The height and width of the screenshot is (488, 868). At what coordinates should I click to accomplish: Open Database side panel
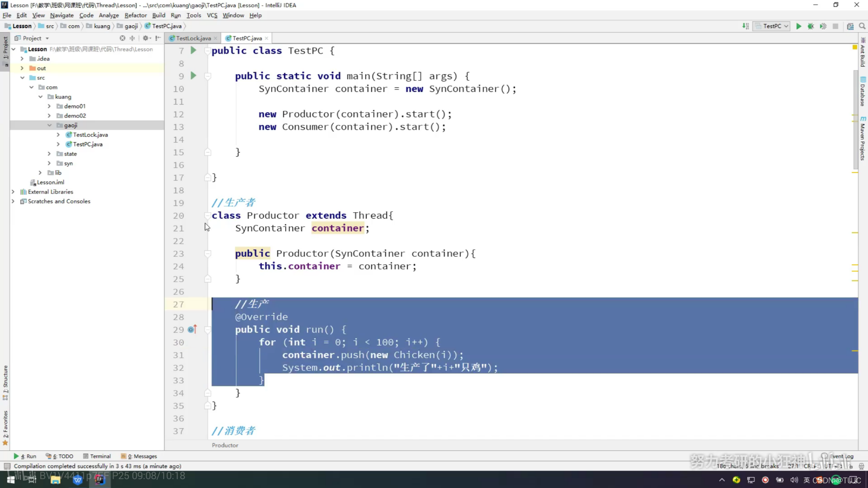tap(863, 91)
